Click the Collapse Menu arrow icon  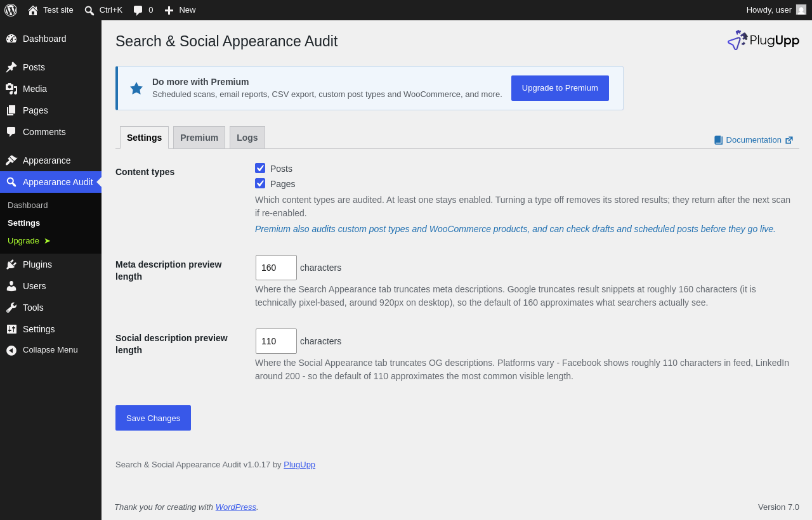coord(11,350)
